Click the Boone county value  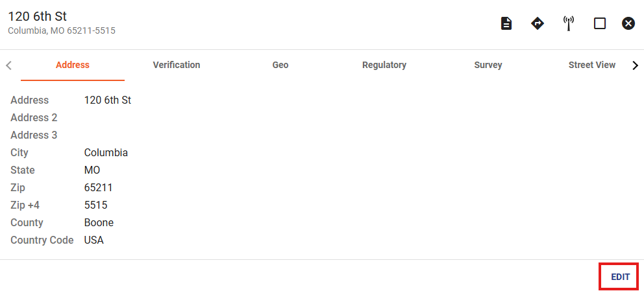pyautogui.click(x=99, y=222)
